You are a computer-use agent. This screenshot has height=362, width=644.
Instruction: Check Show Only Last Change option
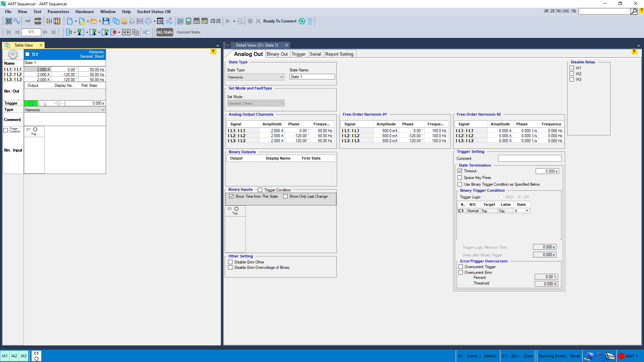(285, 196)
